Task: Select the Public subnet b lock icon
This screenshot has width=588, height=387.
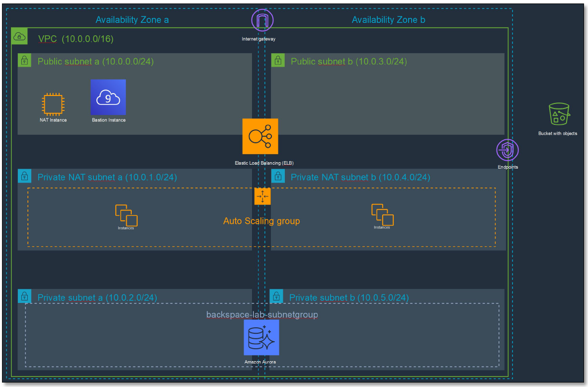Action: click(278, 60)
